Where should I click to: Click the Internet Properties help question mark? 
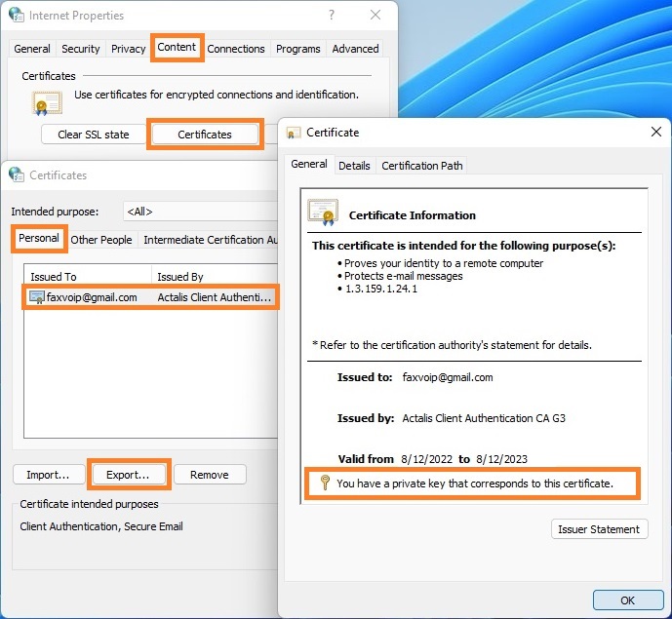click(x=332, y=16)
